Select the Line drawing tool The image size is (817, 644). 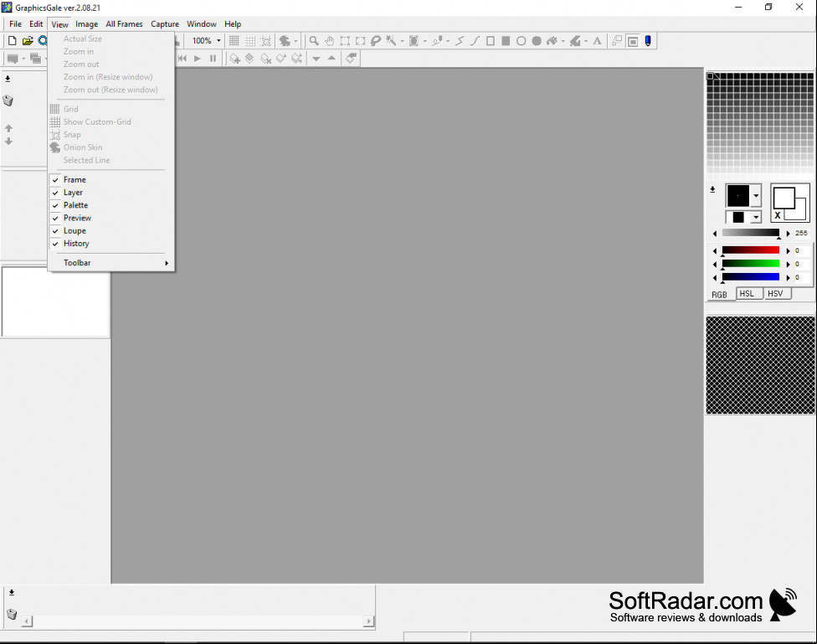[460, 41]
